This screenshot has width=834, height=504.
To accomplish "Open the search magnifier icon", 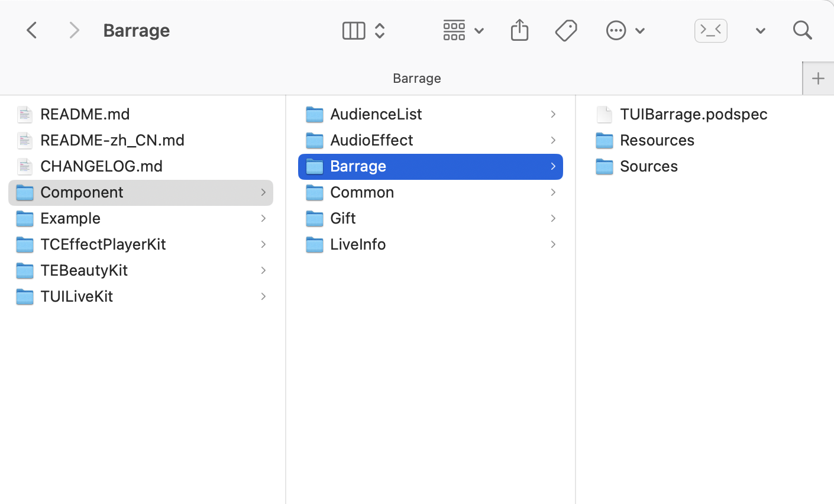I will tap(802, 30).
